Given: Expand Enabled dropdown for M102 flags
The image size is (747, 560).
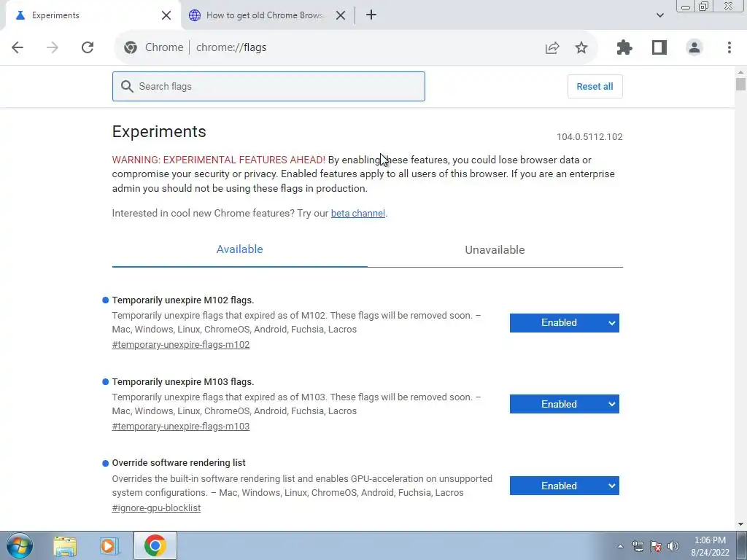Looking at the screenshot, I should point(565,323).
